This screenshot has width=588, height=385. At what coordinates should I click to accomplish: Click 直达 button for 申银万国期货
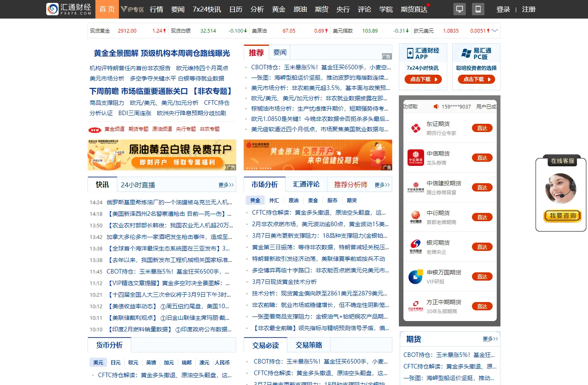(x=482, y=276)
